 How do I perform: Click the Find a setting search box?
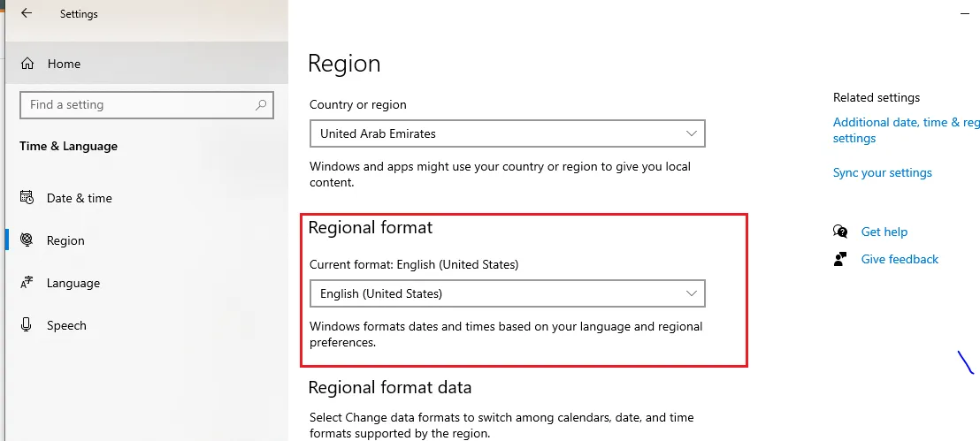137,105
